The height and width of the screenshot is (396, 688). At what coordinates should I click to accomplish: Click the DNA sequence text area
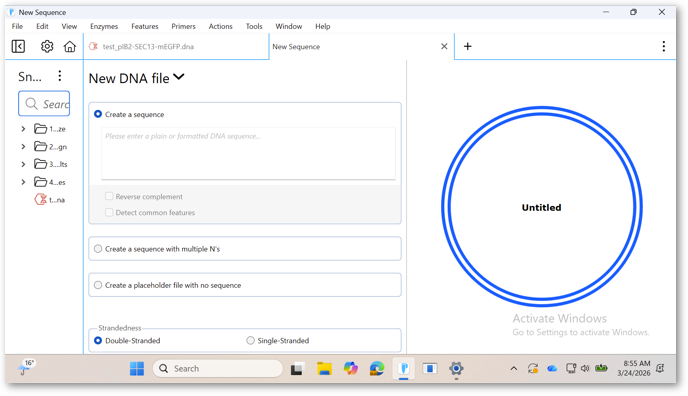coord(248,153)
